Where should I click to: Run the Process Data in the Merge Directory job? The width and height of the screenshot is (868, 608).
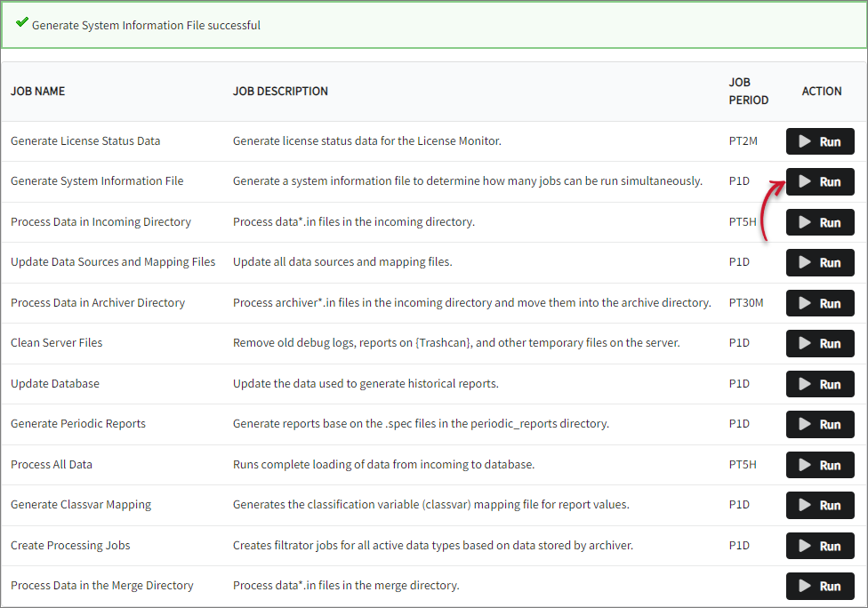[819, 586]
